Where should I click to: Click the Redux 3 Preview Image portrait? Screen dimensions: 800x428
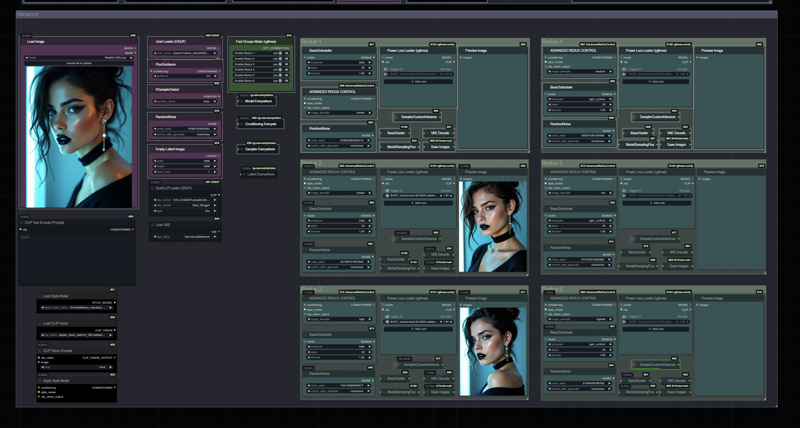click(x=493, y=351)
